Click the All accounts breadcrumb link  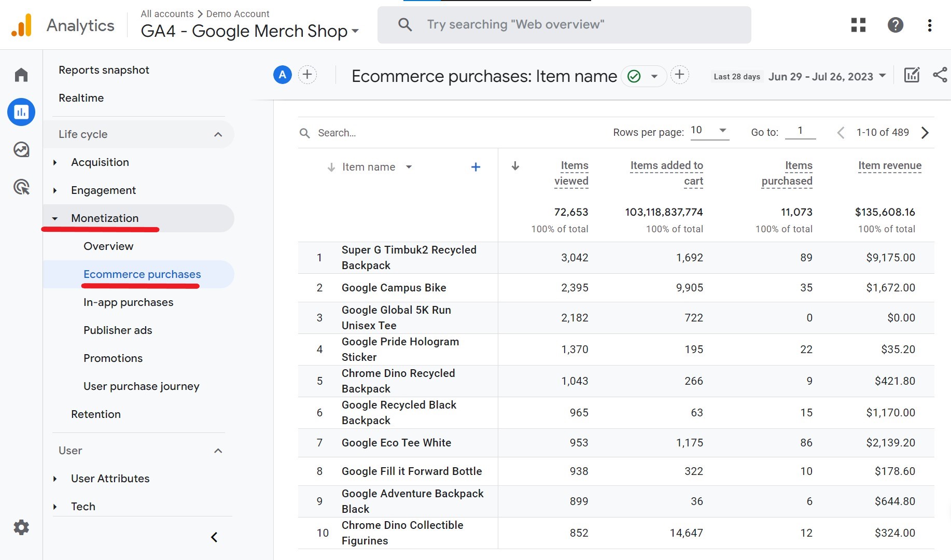point(167,14)
